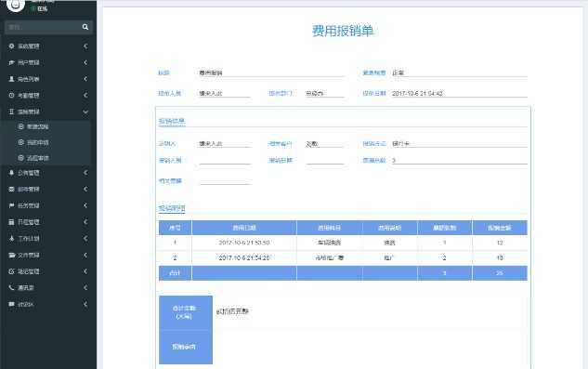
Task: Click the plane icon of 工作计划
Action: (12, 238)
